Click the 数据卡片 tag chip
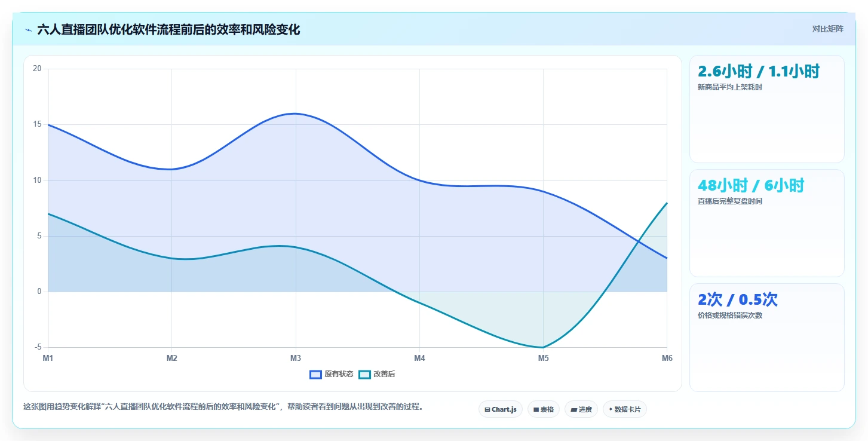Viewport: 868px width, 441px height. [625, 409]
